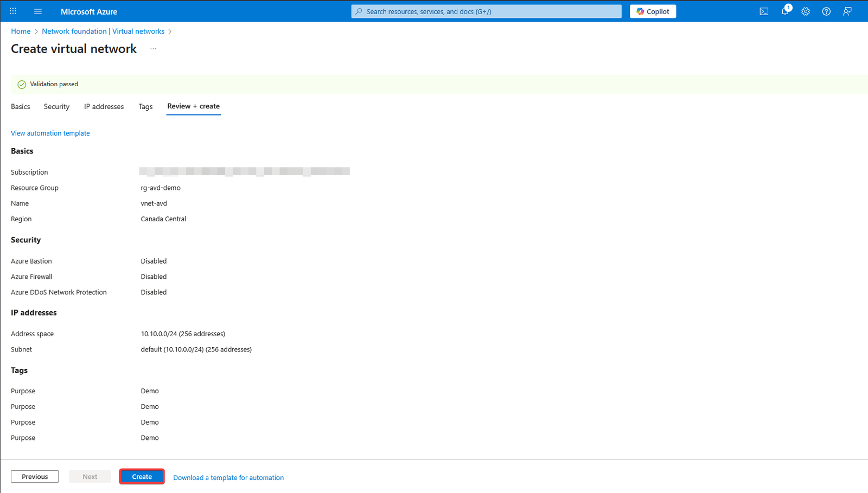Viewport: 868px width, 493px height.
Task: Click the Previous button
Action: click(35, 477)
